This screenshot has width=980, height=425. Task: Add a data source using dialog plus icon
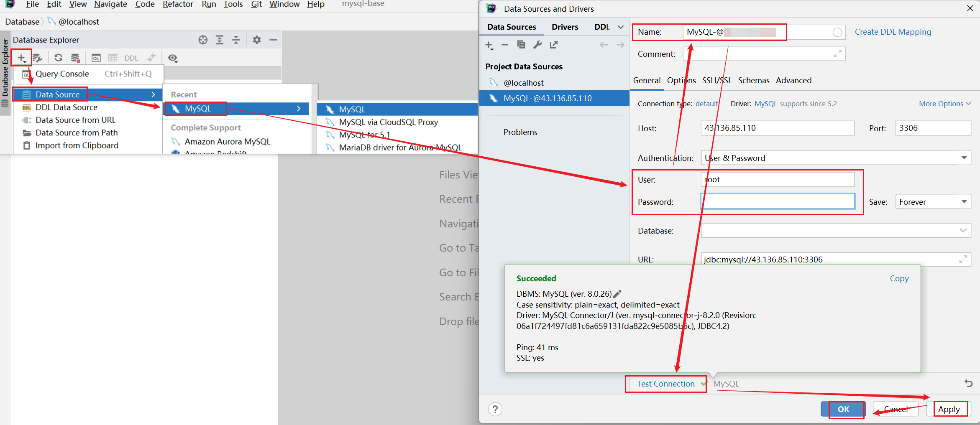tap(489, 45)
